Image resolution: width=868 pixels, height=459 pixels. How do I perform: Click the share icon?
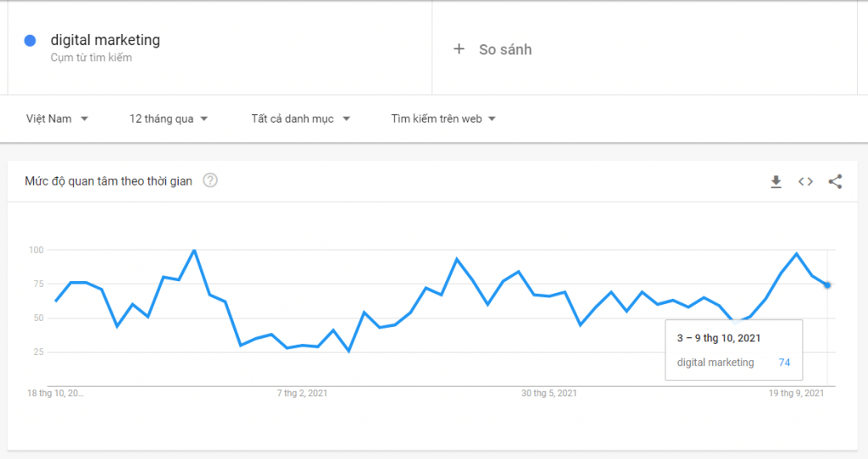(x=835, y=181)
